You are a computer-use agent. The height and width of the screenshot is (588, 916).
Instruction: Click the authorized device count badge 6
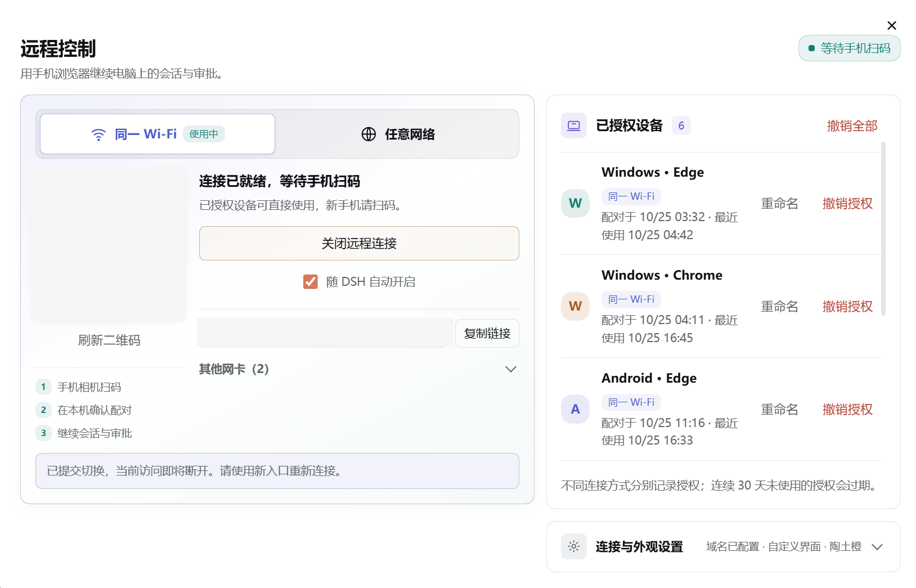(681, 125)
